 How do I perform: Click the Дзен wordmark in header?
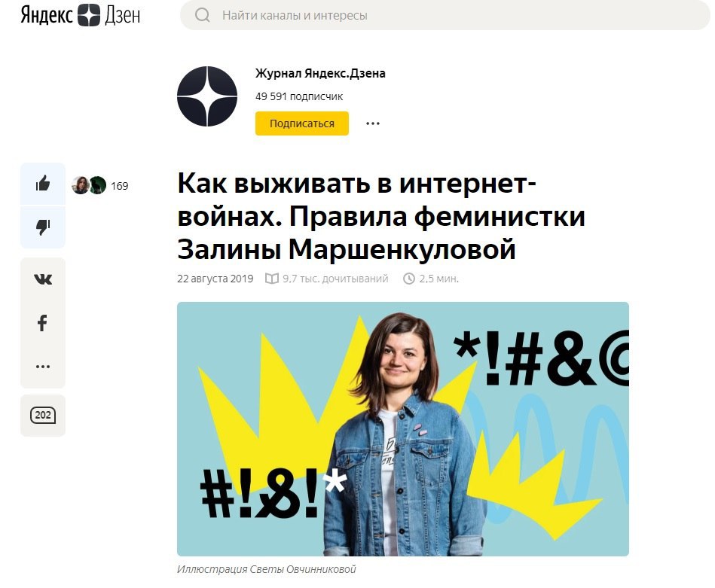click(x=122, y=16)
